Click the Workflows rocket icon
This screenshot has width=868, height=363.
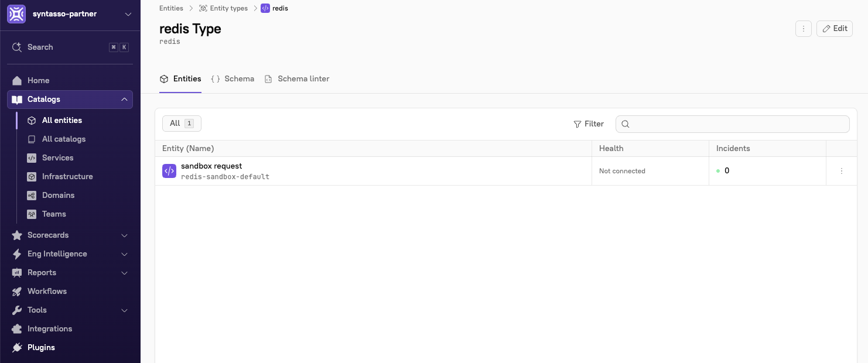point(17,292)
